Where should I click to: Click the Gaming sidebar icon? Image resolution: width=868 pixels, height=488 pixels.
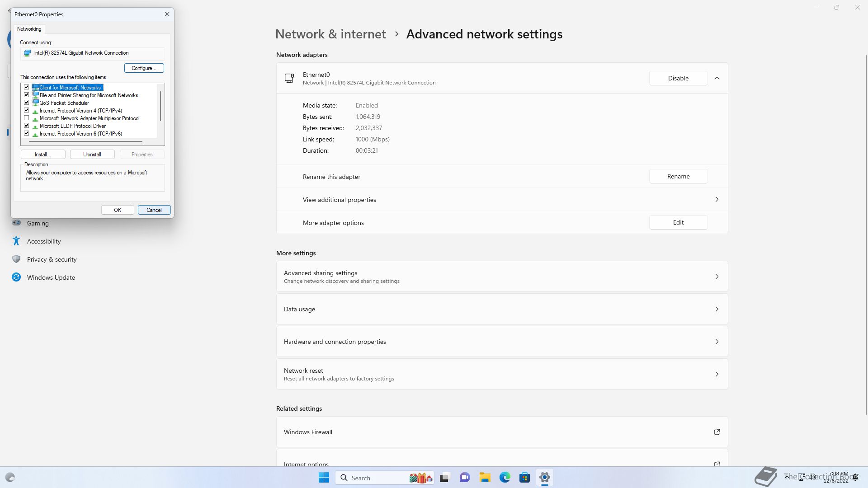(16, 223)
